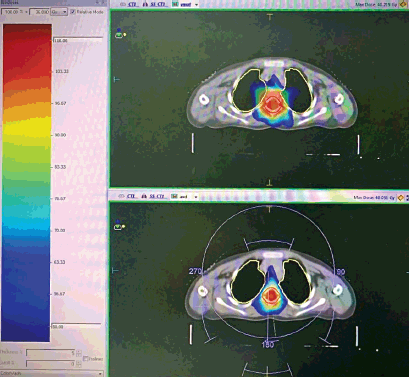Screen dimensions: 409x377
Task: Click the patient orientation icon in upper view
Action: coord(119,33)
